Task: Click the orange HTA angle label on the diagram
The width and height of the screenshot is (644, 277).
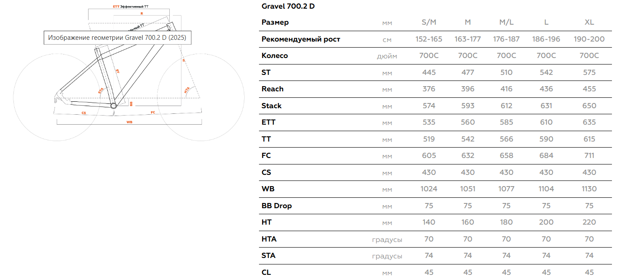Action: [187, 91]
